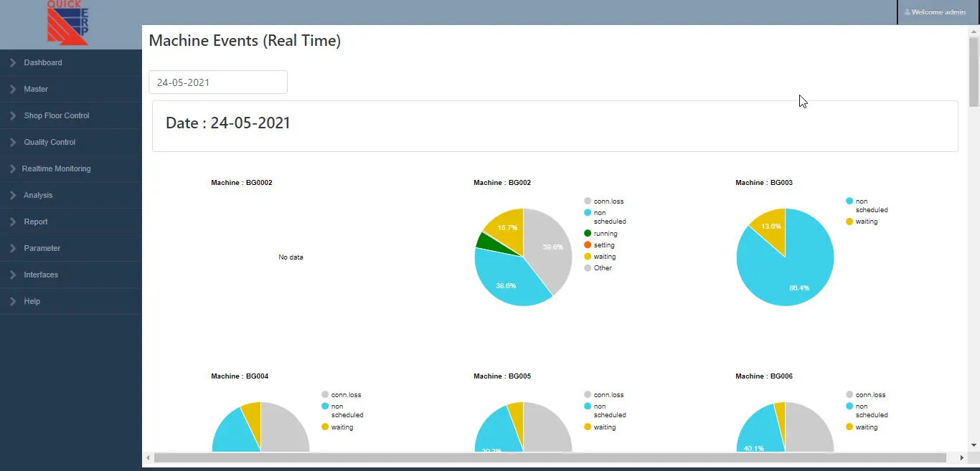Toggle Other legend dot for BG002
The width and height of the screenshot is (980, 471).
click(588, 268)
